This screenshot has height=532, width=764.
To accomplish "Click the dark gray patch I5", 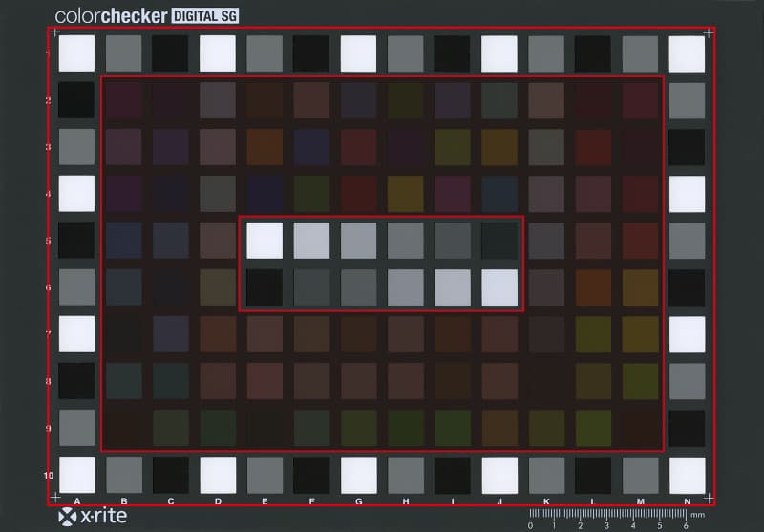I will 453,241.
